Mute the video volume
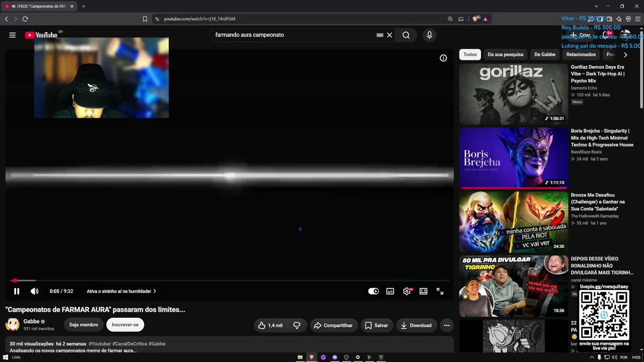644x362 pixels. (34, 291)
